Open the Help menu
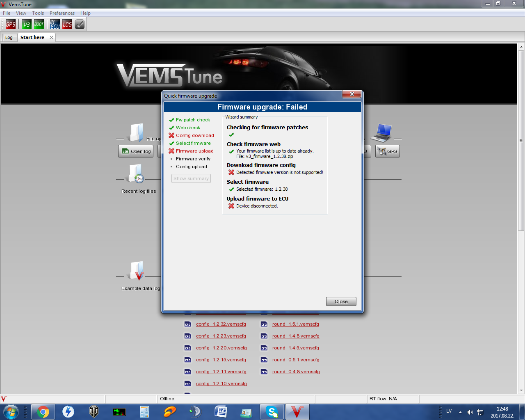This screenshot has height=420, width=525. coord(85,13)
